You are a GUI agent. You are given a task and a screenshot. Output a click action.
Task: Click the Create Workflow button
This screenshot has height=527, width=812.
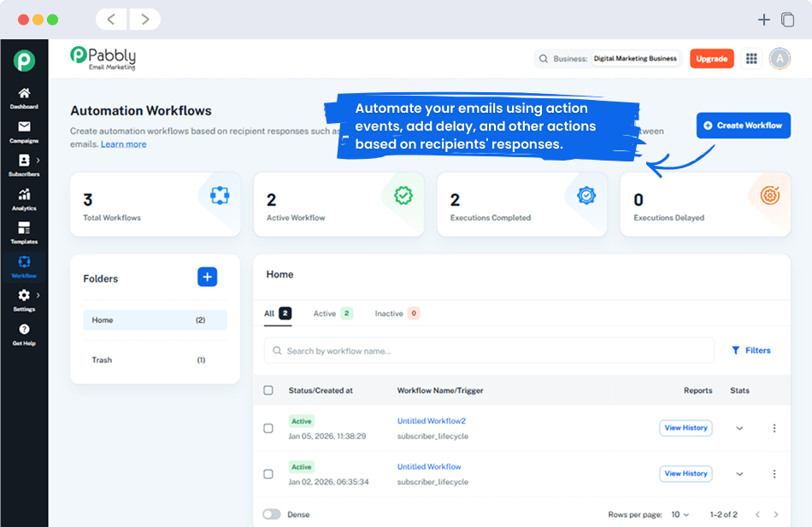coord(743,125)
